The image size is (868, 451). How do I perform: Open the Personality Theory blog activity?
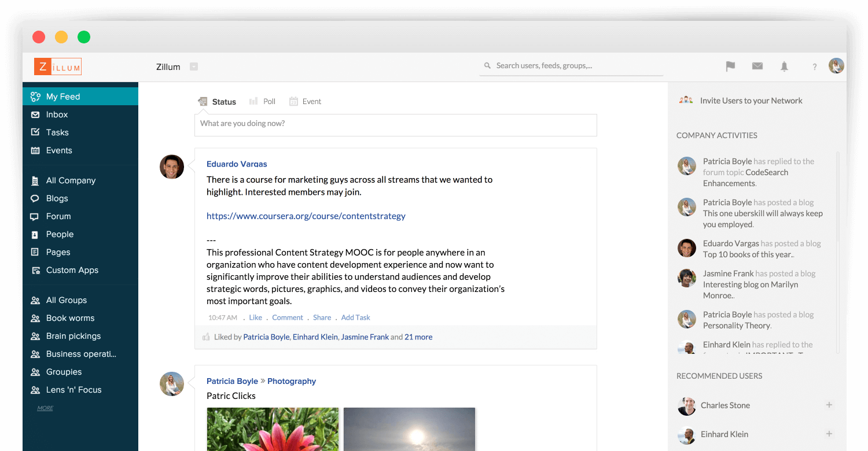tap(737, 326)
